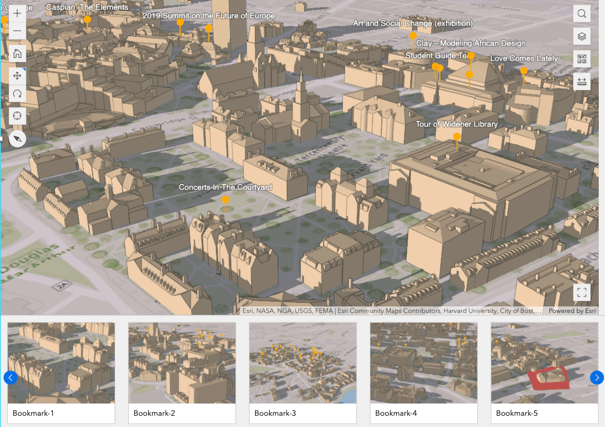Return to the home default view
Image resolution: width=605 pixels, height=427 pixels.
click(17, 54)
